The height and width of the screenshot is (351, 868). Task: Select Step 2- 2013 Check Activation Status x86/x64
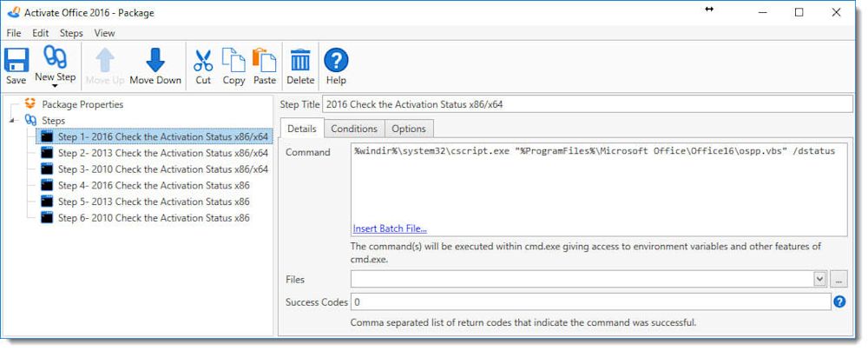pyautogui.click(x=163, y=153)
